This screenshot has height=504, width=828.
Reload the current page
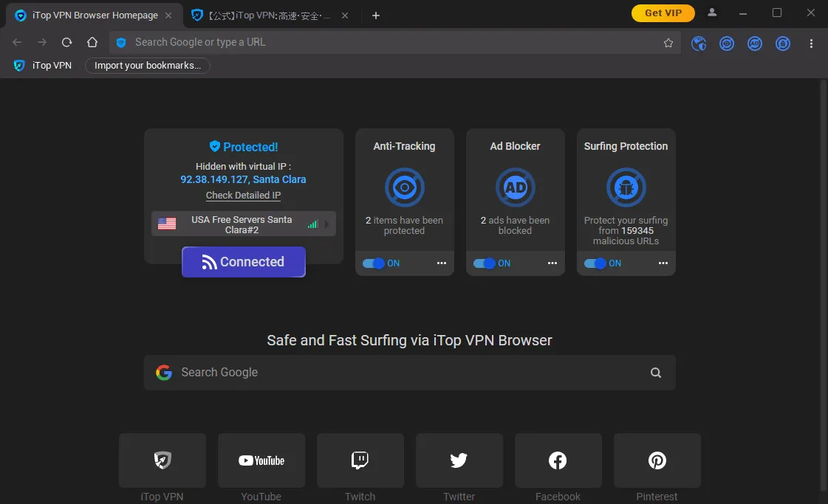point(66,42)
